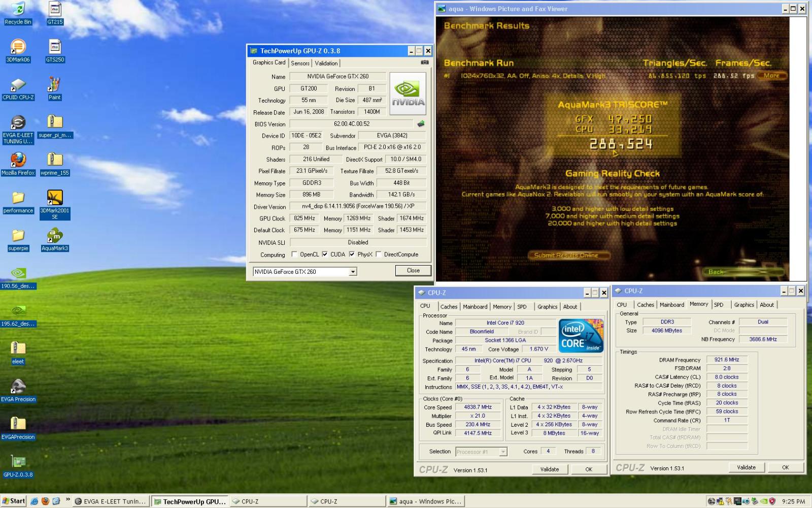
Task: Click the GPU Clock 825 MHz field
Action: [x=304, y=218]
